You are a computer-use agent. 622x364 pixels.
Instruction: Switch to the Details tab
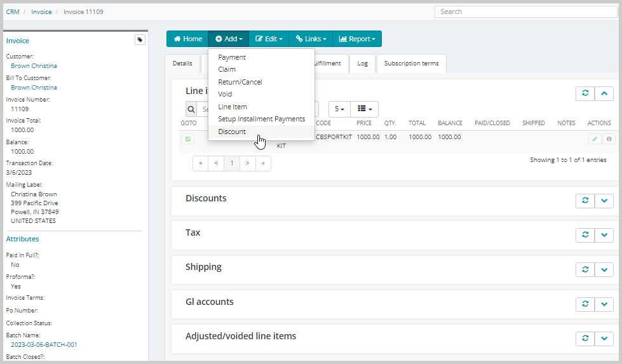tap(182, 64)
